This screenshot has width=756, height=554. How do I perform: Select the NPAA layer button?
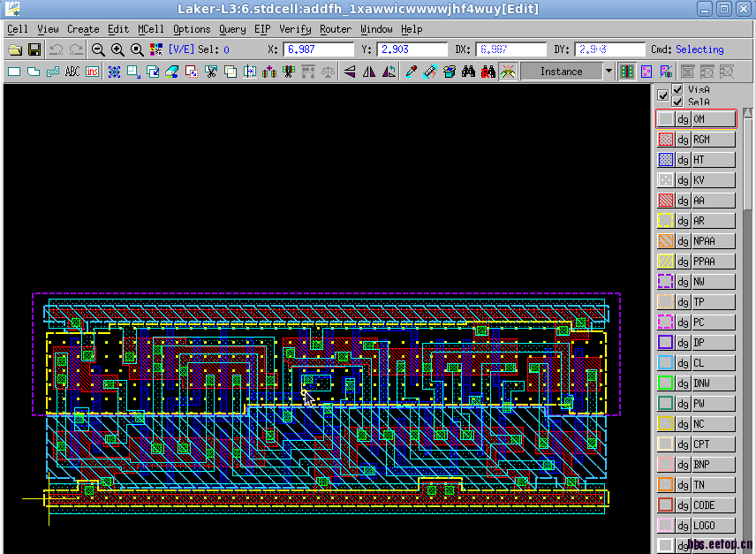coord(712,241)
